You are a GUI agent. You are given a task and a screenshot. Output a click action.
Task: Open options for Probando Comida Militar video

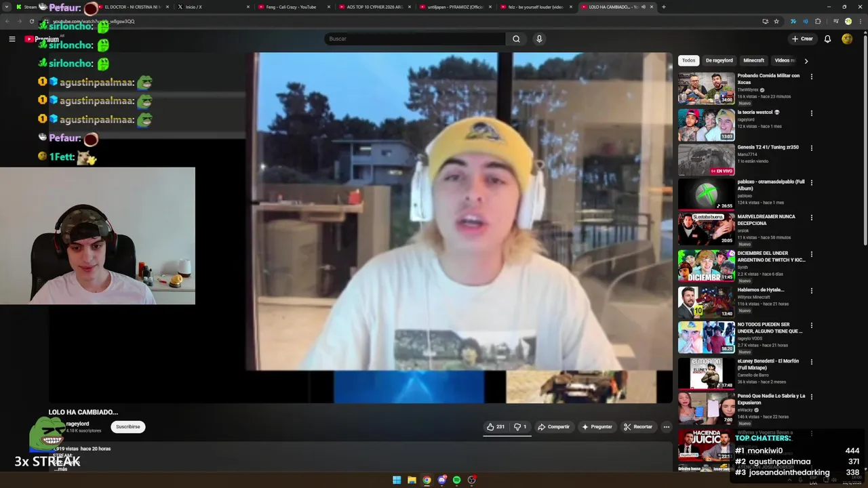click(x=811, y=77)
